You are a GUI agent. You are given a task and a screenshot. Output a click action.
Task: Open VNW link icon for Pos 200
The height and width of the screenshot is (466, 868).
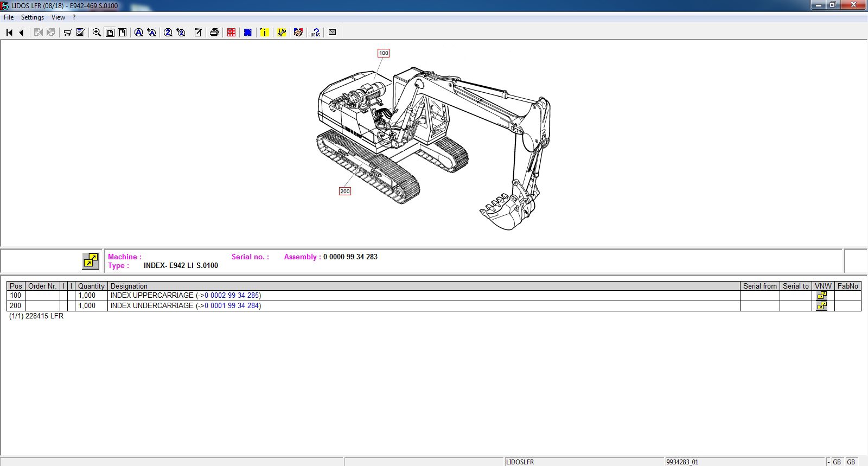point(822,306)
